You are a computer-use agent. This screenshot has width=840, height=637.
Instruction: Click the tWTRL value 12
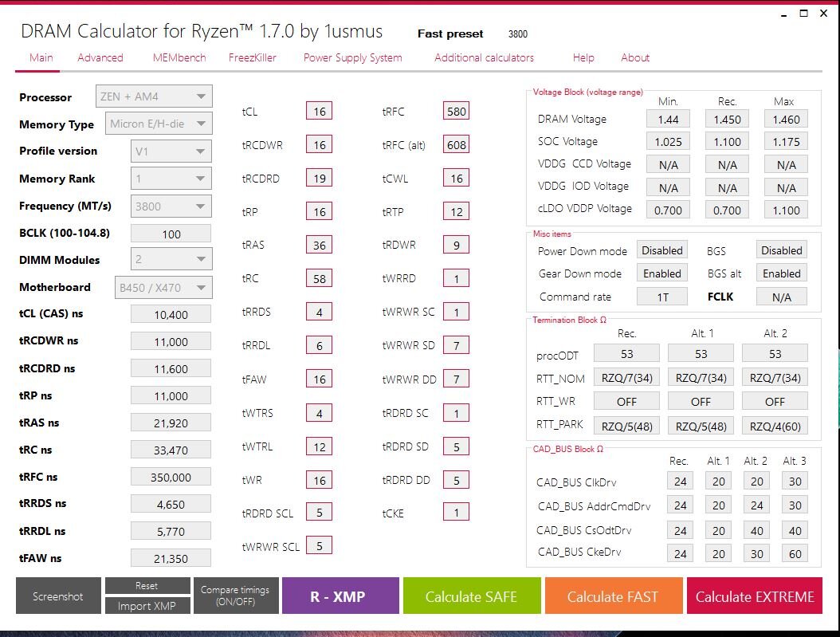tap(320, 446)
